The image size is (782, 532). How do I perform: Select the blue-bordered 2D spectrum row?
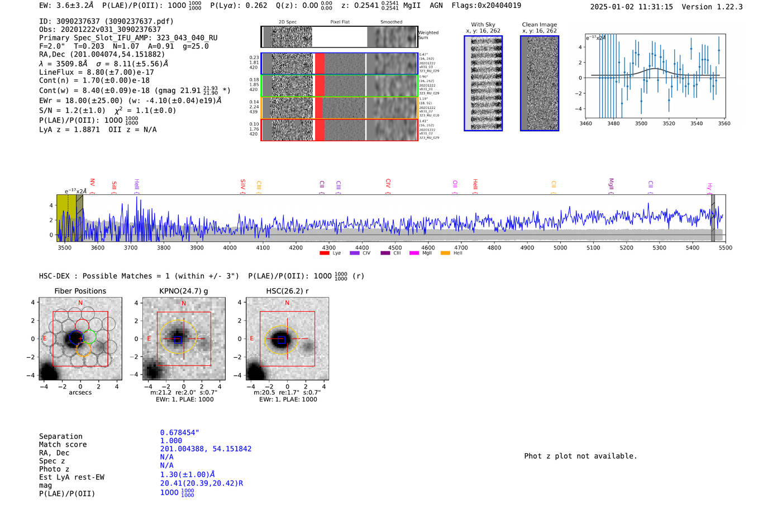(340, 64)
